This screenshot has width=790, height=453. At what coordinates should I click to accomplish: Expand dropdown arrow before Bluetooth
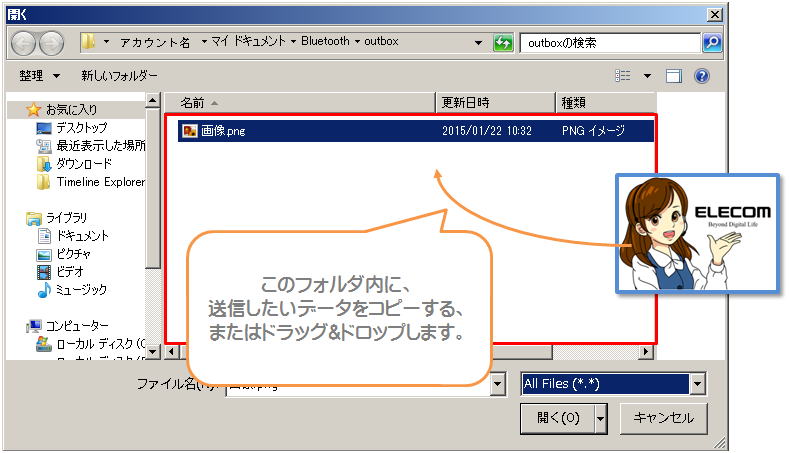click(293, 42)
